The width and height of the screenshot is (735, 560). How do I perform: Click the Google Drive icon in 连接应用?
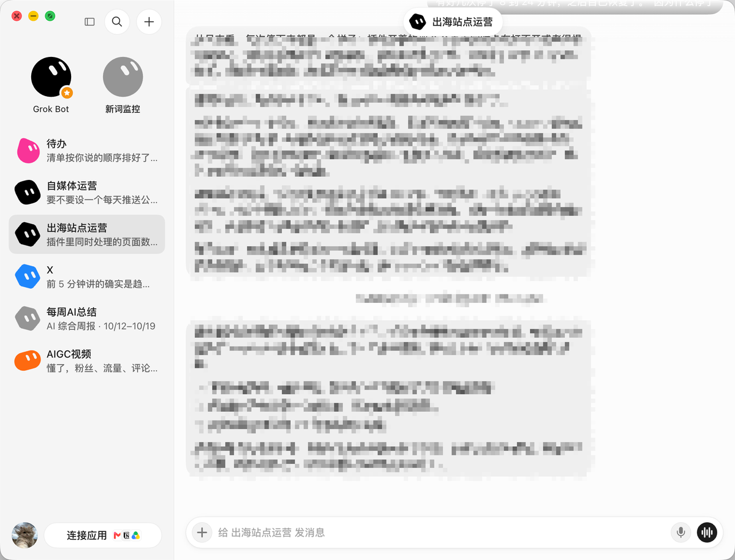point(135,536)
